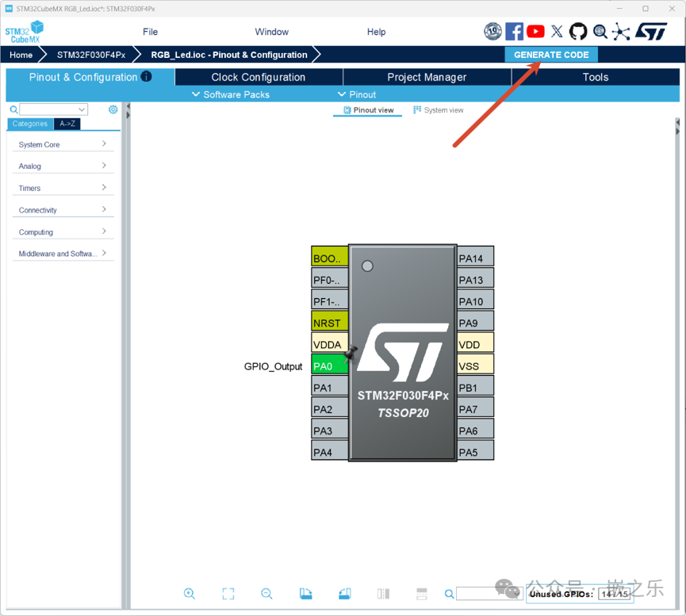This screenshot has height=616, width=686.
Task: Click the search magnifier in the left panel
Action: (x=14, y=109)
